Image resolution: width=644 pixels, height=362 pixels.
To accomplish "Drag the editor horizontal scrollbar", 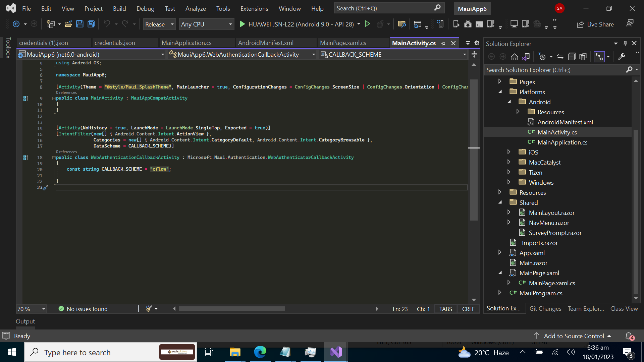I will coord(231,308).
